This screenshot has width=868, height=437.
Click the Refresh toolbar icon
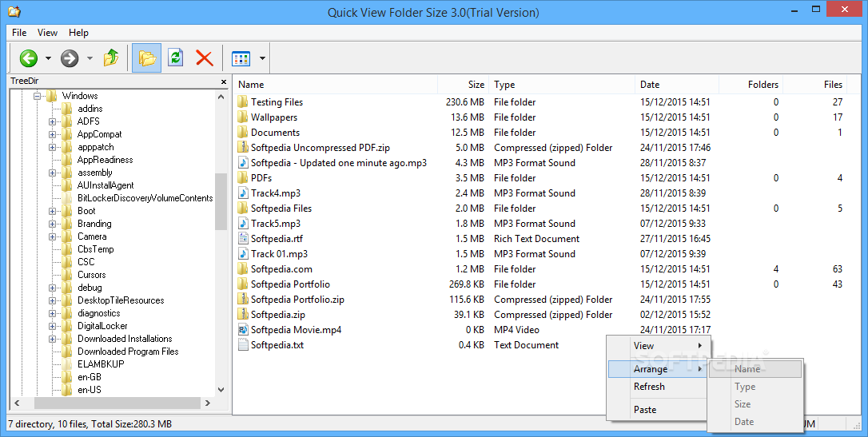(176, 58)
